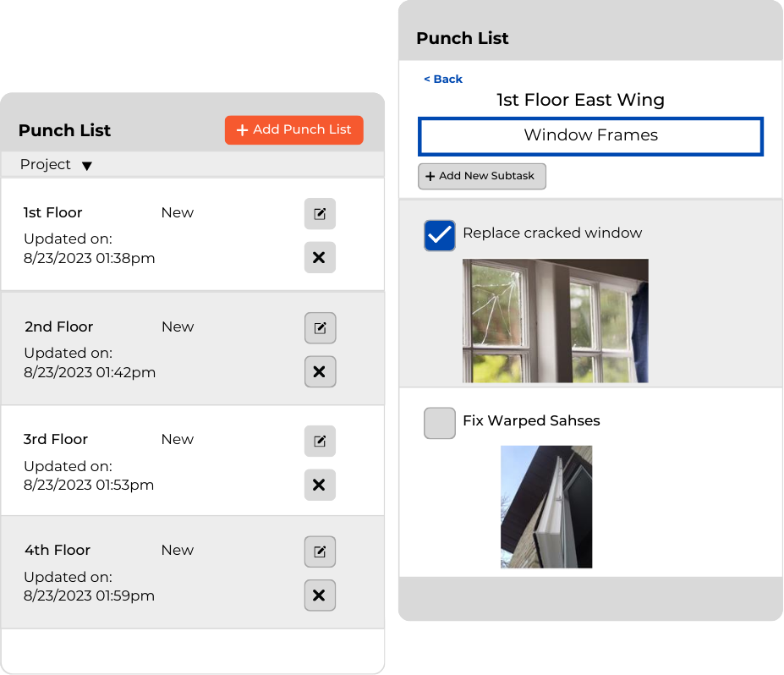This screenshot has width=784, height=675.
Task: Click the 8/23/2023 01:53pm timestamp
Action: [89, 485]
